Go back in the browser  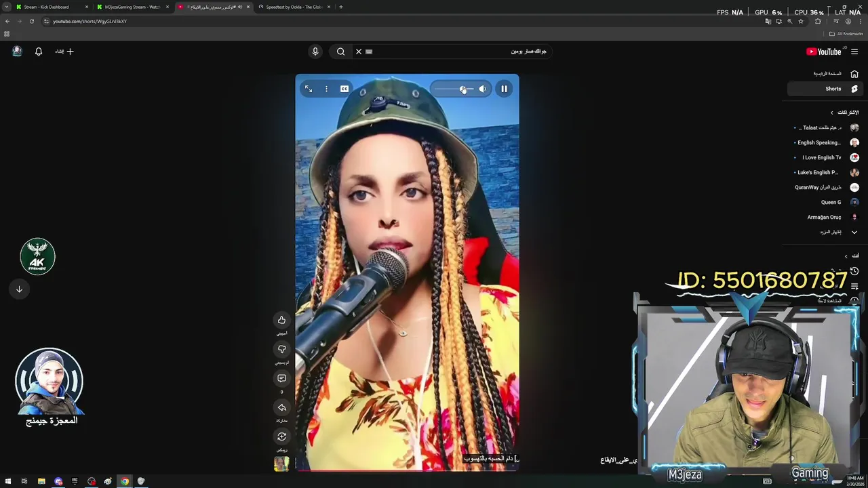(x=7, y=21)
